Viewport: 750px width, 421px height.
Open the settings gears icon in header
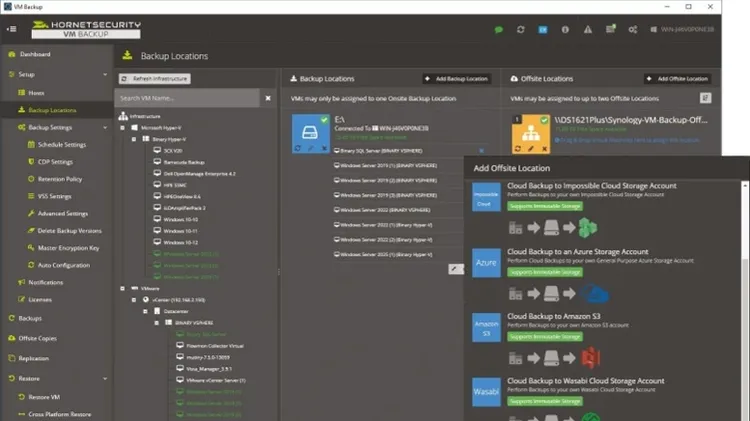click(x=633, y=29)
